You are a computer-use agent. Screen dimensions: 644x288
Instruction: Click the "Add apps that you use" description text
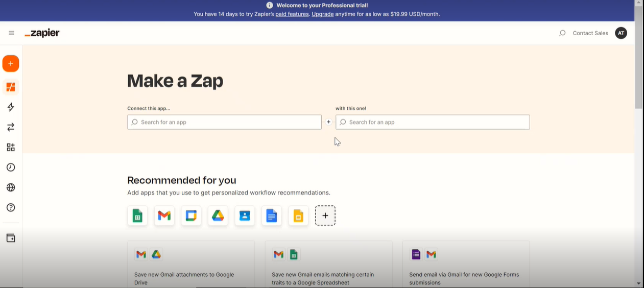point(229,193)
